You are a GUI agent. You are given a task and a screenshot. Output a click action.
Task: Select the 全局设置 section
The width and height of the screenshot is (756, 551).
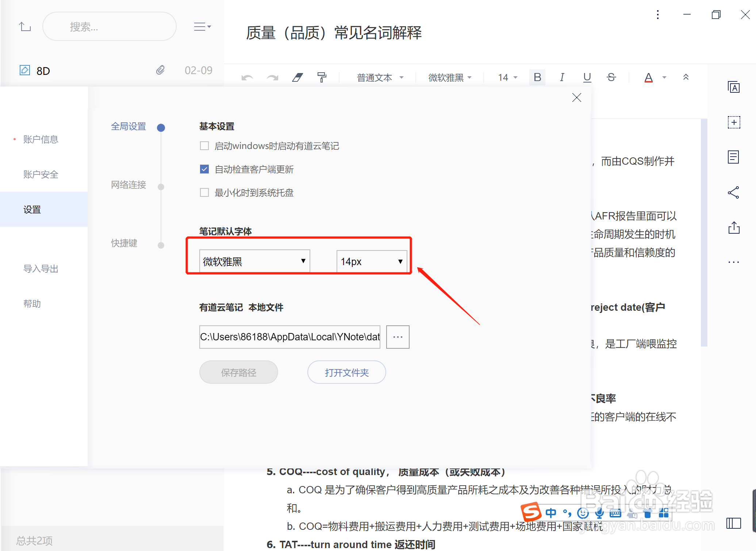click(x=128, y=126)
